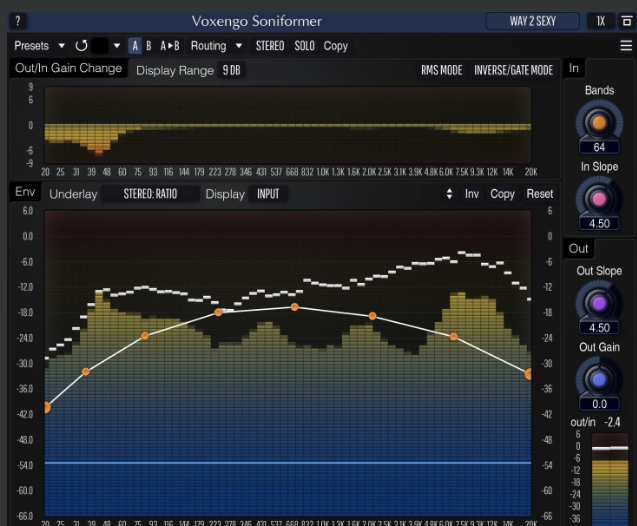Click the orange Bands knob
Viewport: 637px width, 526px height.
[599, 123]
